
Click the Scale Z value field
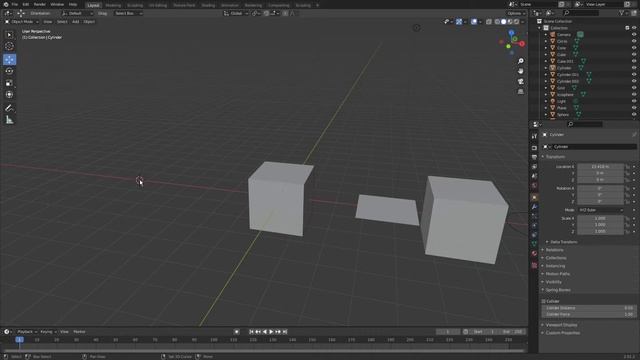(600, 231)
